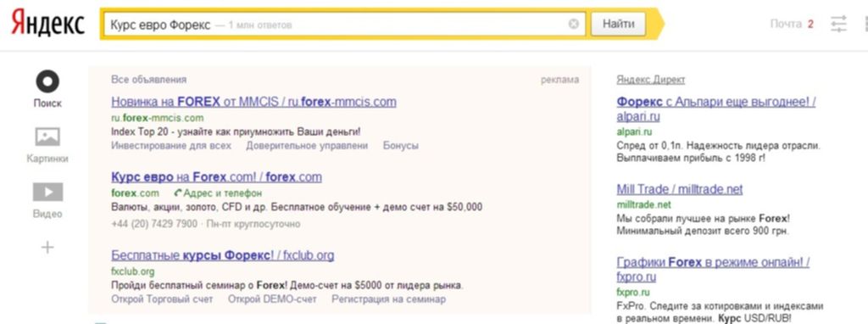
Task: Click the Яндекс logo
Action: coord(47,23)
